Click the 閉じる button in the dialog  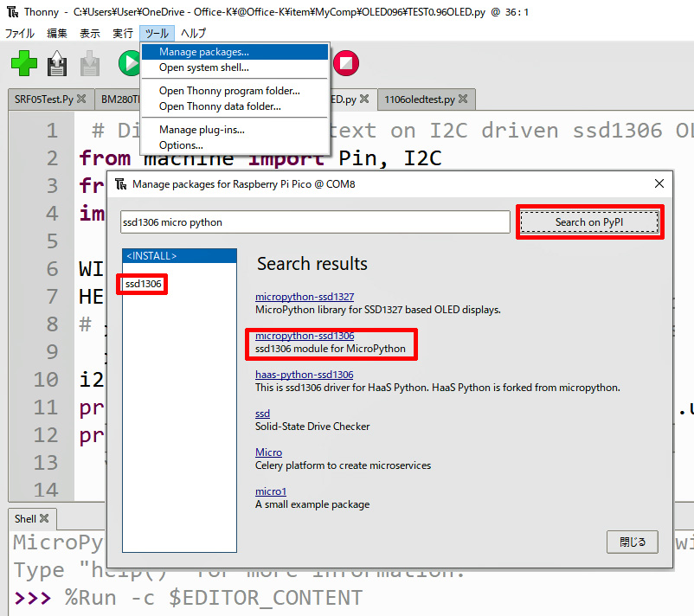point(632,542)
